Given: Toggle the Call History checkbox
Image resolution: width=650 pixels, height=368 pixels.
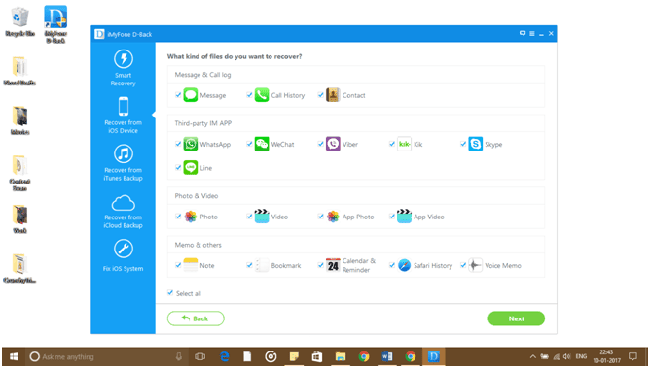Looking at the screenshot, I should 249,95.
